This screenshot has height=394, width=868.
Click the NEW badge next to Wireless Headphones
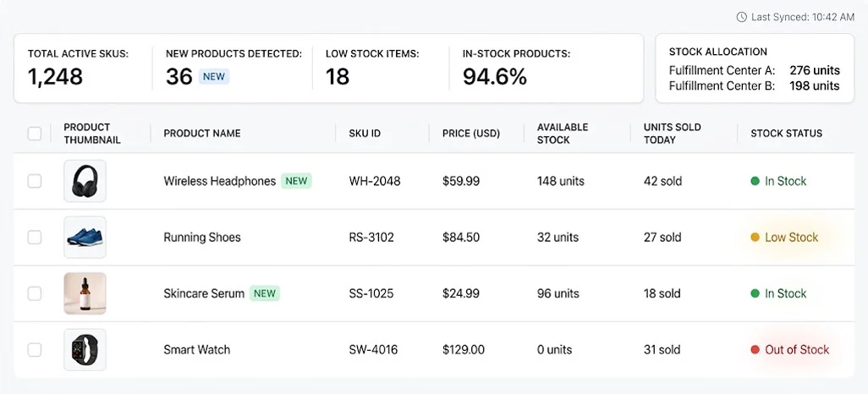click(x=296, y=181)
